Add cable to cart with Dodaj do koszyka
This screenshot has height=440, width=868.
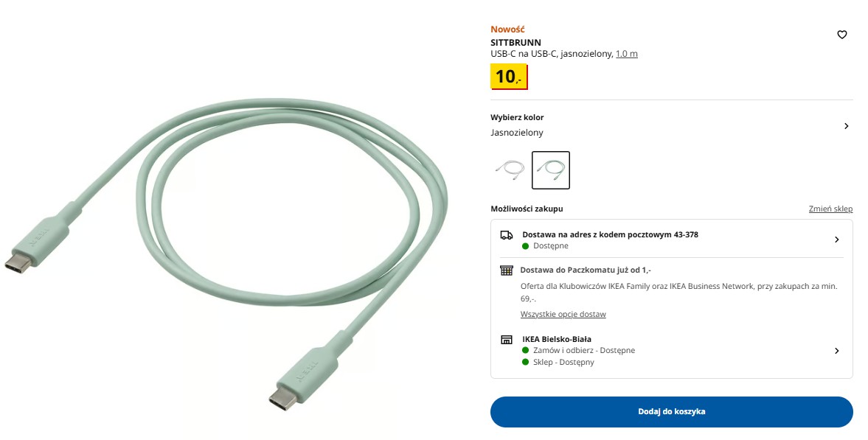(672, 412)
